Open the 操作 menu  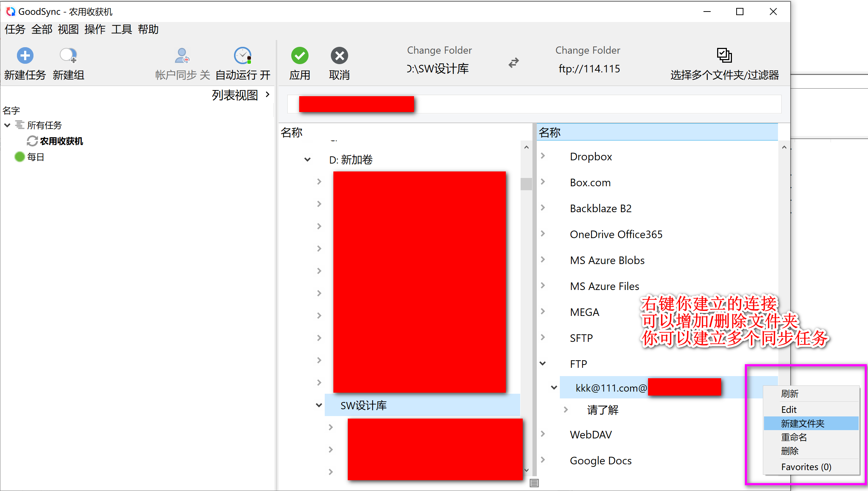[x=95, y=29]
